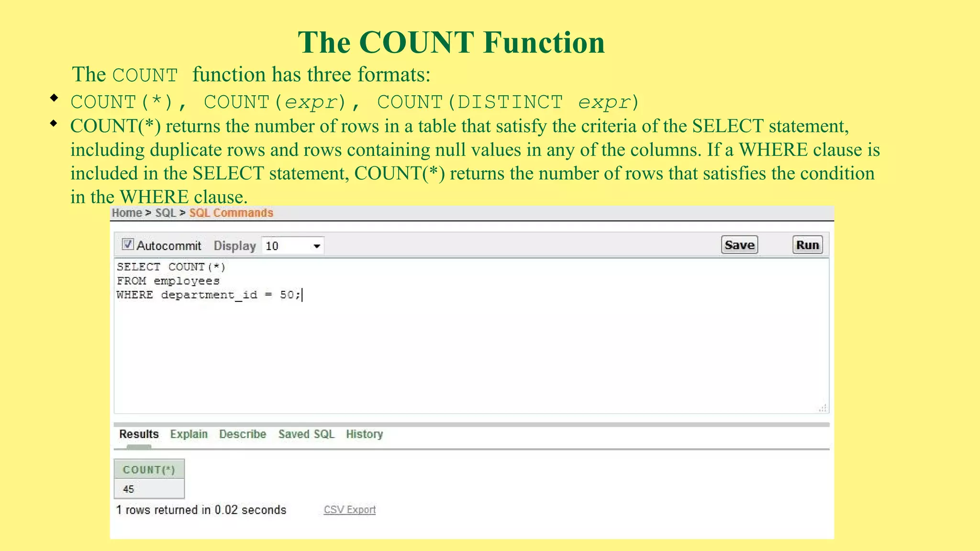Image resolution: width=980 pixels, height=551 pixels.
Task: Open the Describe tab
Action: [x=243, y=434]
